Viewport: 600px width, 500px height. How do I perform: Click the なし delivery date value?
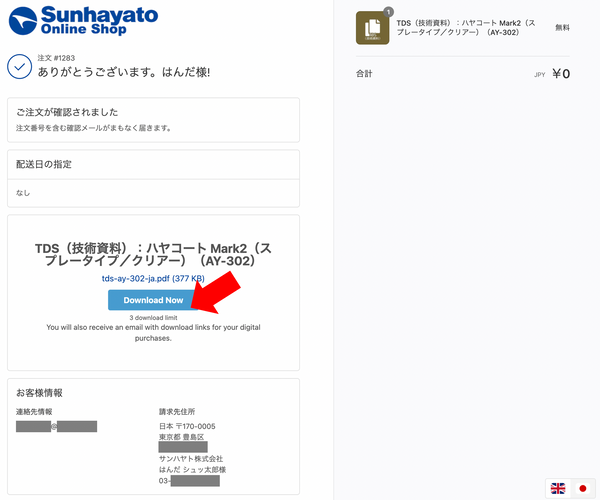tap(23, 193)
